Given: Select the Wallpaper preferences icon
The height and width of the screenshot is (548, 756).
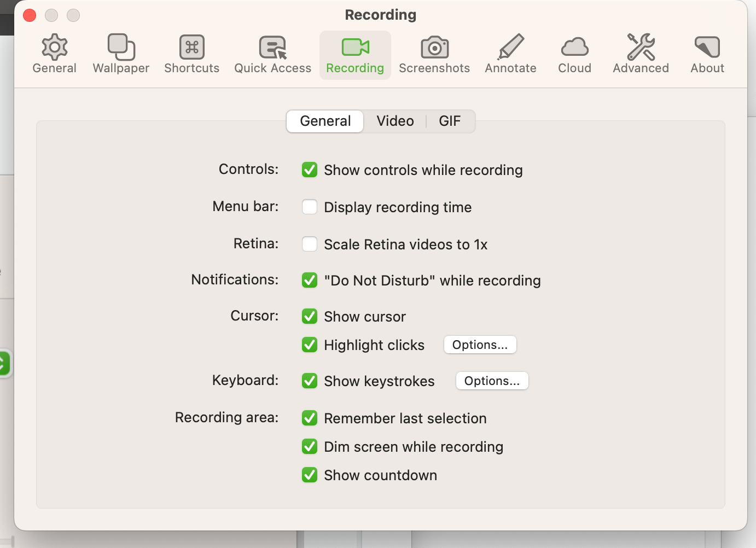Looking at the screenshot, I should pyautogui.click(x=120, y=53).
